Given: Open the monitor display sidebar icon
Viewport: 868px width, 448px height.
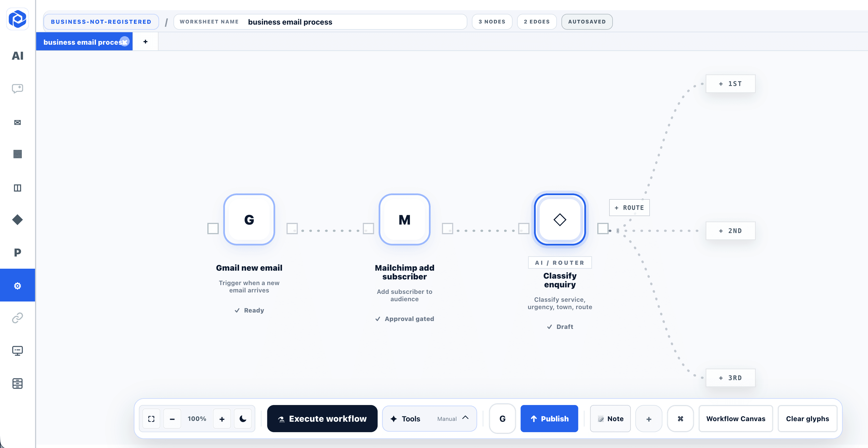Looking at the screenshot, I should 18,351.
